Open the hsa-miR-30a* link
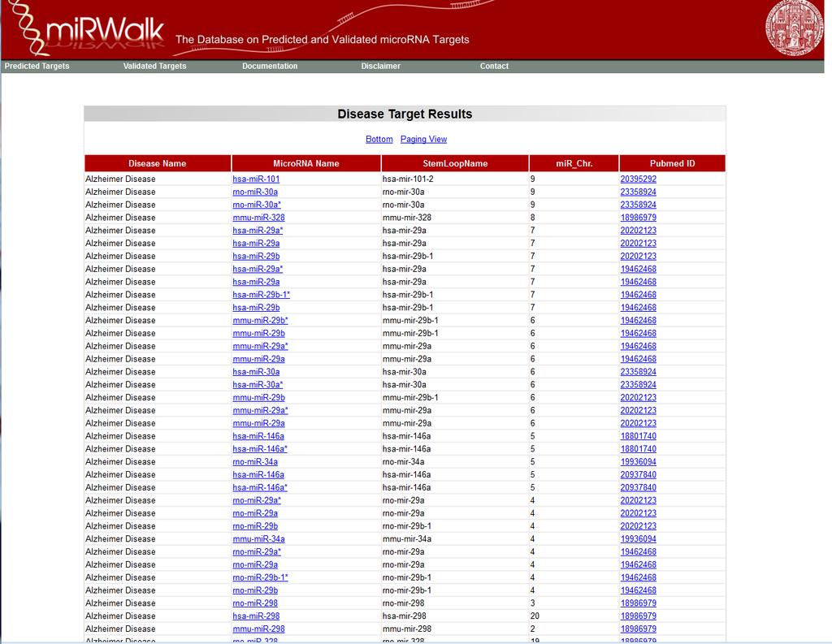 coord(258,385)
